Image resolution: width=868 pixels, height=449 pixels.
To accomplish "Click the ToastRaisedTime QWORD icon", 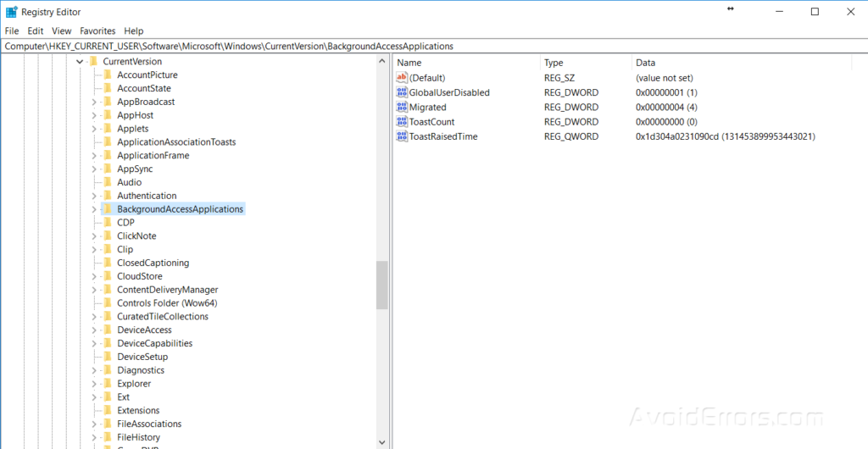I will click(402, 136).
